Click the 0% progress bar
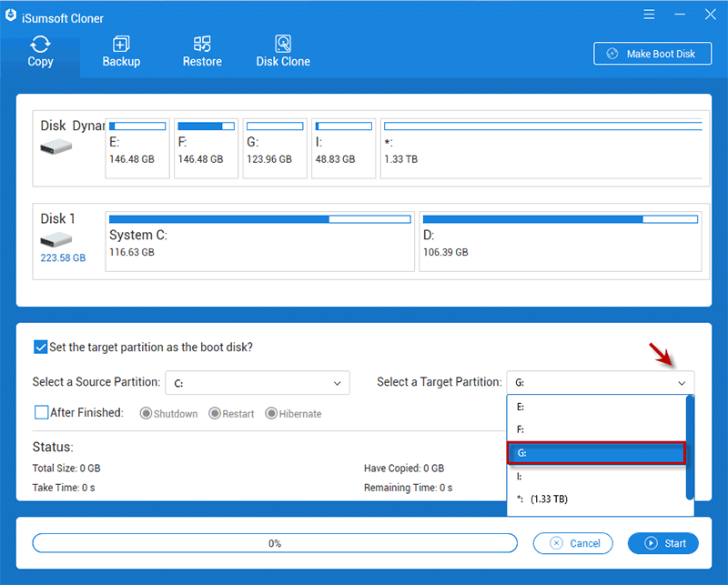Image resolution: width=728 pixels, height=585 pixels. click(274, 543)
